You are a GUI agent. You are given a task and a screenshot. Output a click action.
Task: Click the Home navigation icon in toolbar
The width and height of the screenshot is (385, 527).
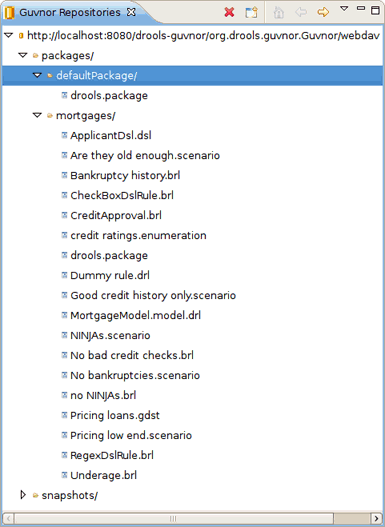coord(279,12)
